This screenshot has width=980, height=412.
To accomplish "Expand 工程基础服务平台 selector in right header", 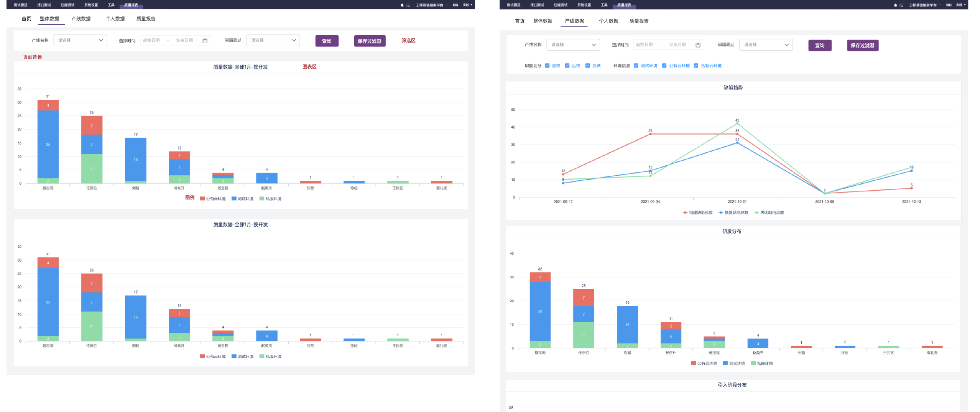I will click(x=925, y=5).
